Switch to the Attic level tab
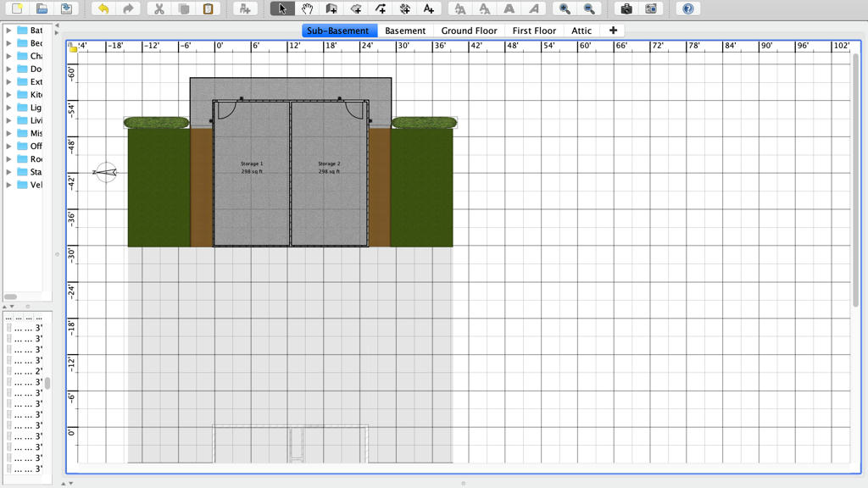 click(x=581, y=30)
